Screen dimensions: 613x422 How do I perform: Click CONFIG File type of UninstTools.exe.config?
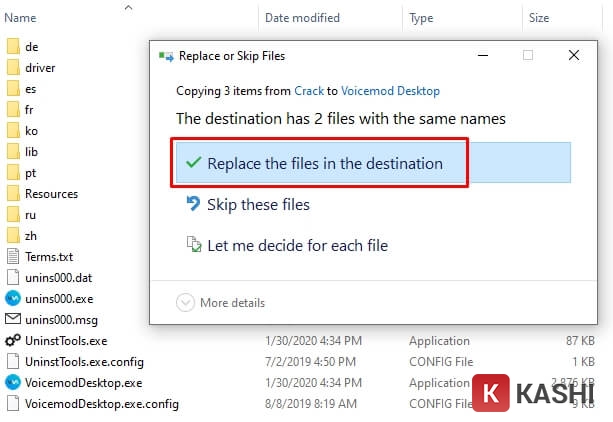441,362
